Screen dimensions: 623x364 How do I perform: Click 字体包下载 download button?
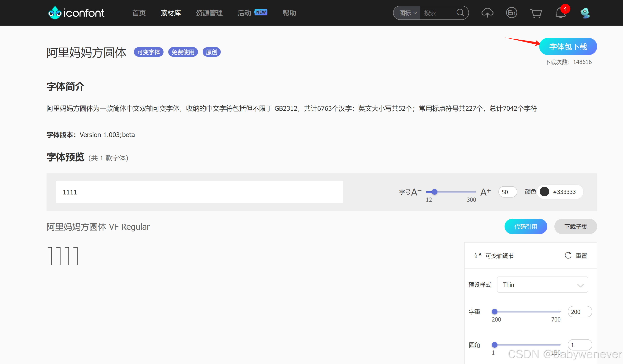[x=568, y=47]
